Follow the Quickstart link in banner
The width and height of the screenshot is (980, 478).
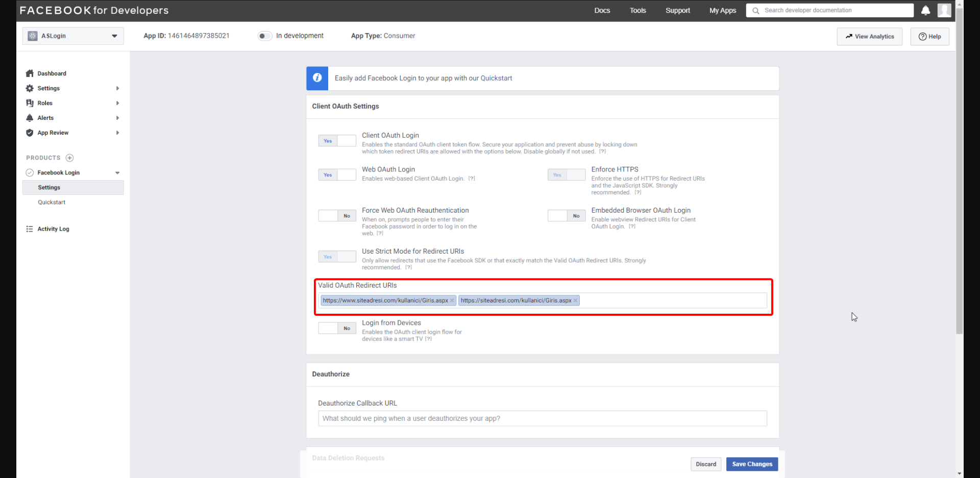(496, 78)
